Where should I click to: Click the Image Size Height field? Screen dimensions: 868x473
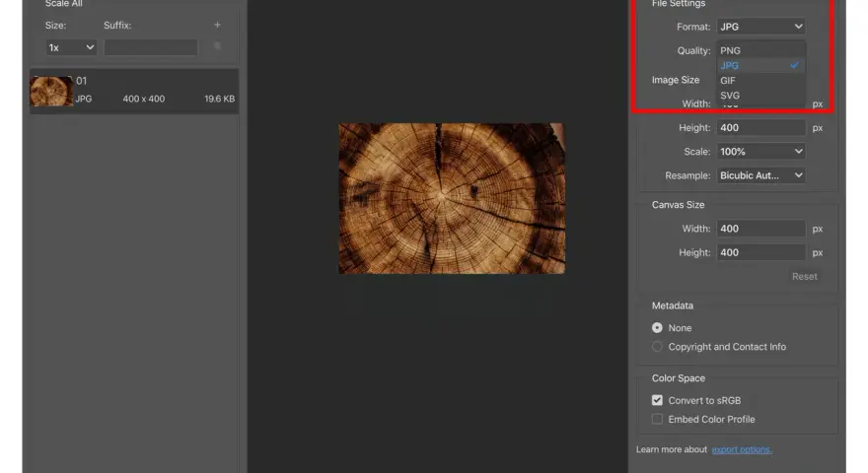click(x=761, y=128)
